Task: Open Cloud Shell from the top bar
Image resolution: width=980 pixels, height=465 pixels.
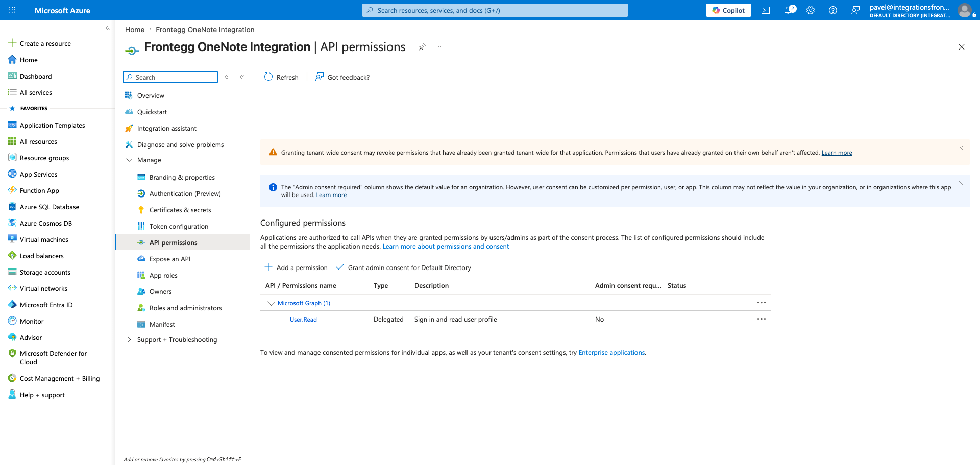Action: [x=766, y=10]
